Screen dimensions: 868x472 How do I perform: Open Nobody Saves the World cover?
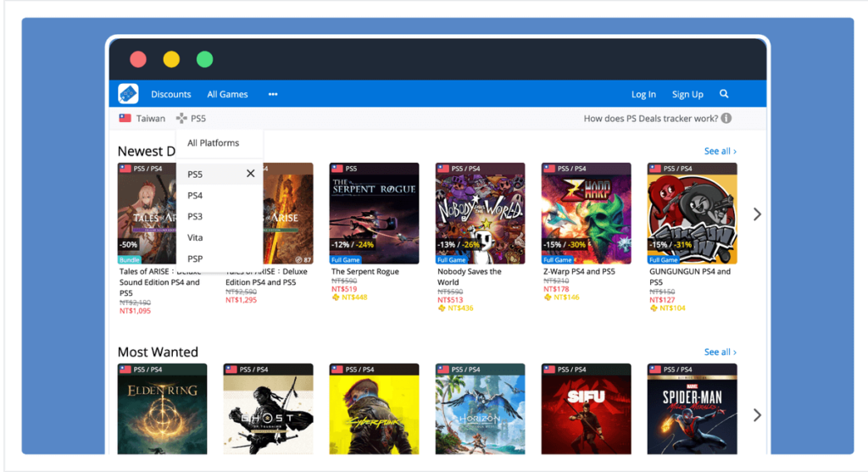480,213
